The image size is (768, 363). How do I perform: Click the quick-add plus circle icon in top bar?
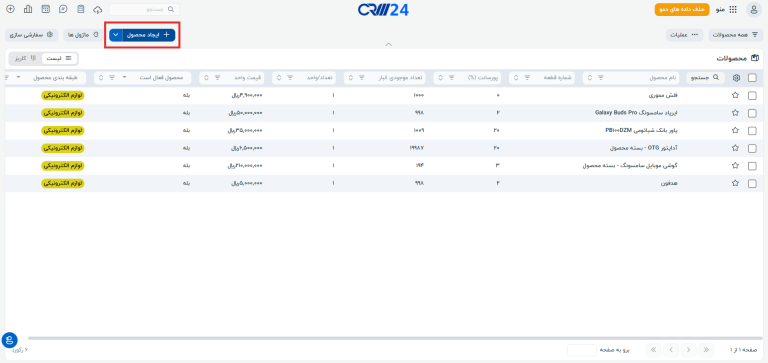click(x=10, y=9)
